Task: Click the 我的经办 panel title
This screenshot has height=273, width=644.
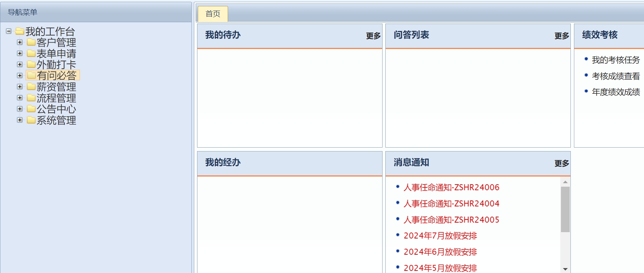Action: [223, 162]
